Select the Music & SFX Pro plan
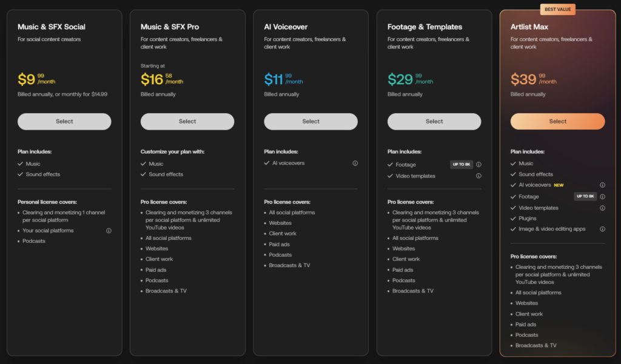The width and height of the screenshot is (621, 364). point(187,121)
